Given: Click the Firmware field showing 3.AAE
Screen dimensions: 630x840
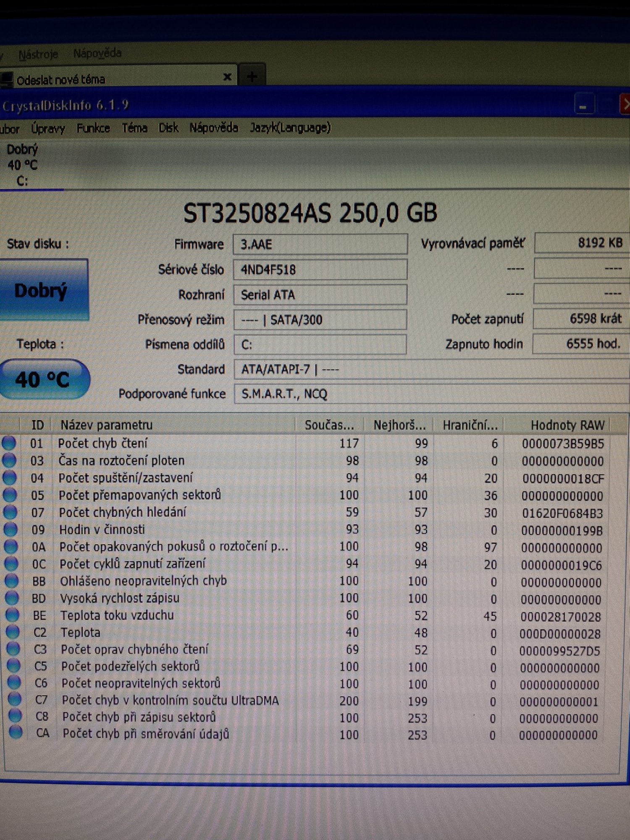Looking at the screenshot, I should [x=320, y=244].
